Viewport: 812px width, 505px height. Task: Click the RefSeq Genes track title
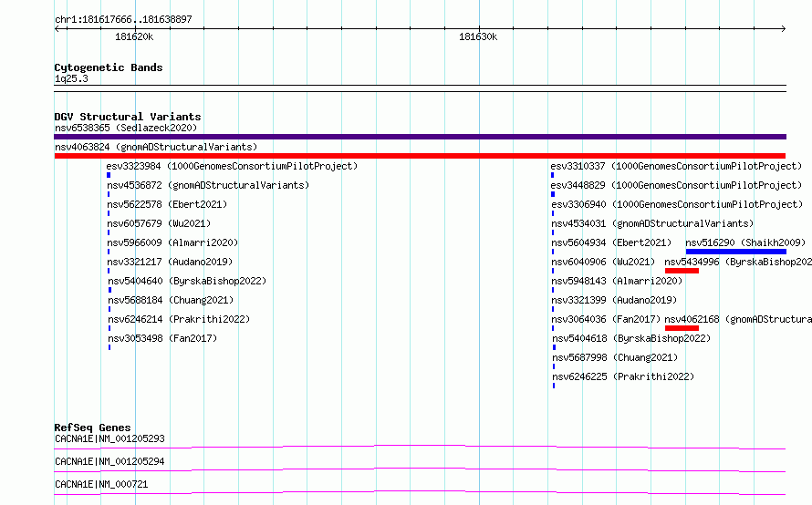pos(92,428)
